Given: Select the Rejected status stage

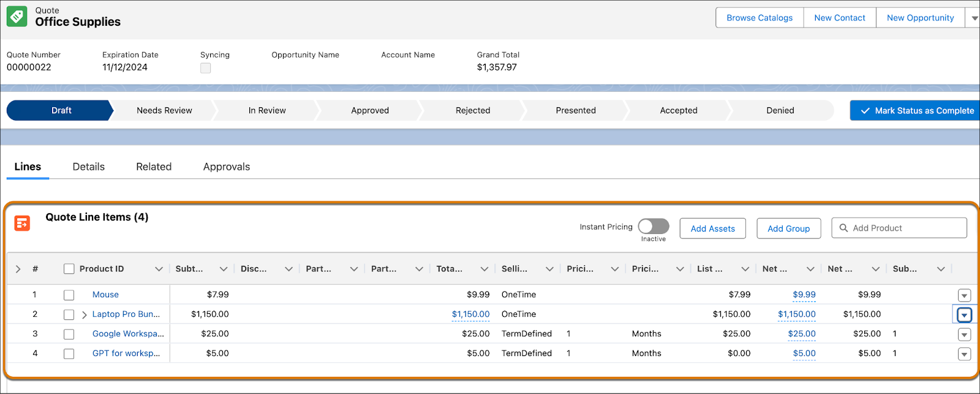Looking at the screenshot, I should click(473, 110).
